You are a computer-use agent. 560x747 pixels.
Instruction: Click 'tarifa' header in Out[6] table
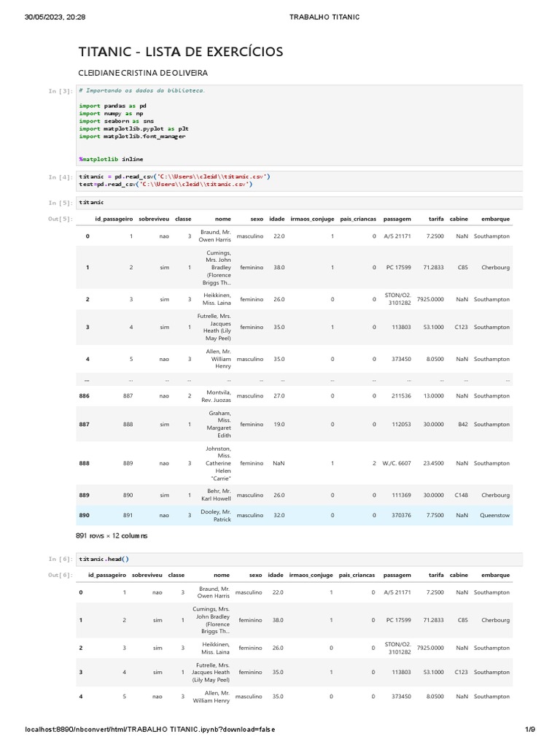pos(436,576)
